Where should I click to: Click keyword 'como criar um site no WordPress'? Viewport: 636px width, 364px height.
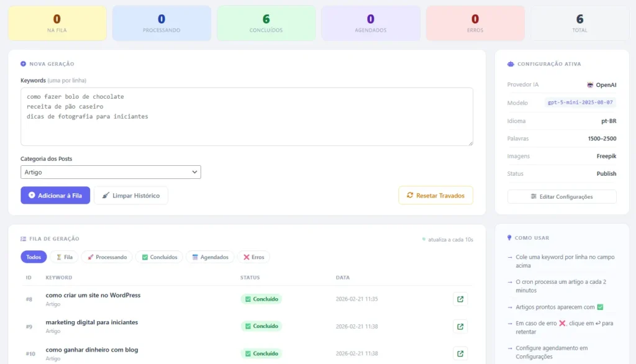(x=93, y=295)
